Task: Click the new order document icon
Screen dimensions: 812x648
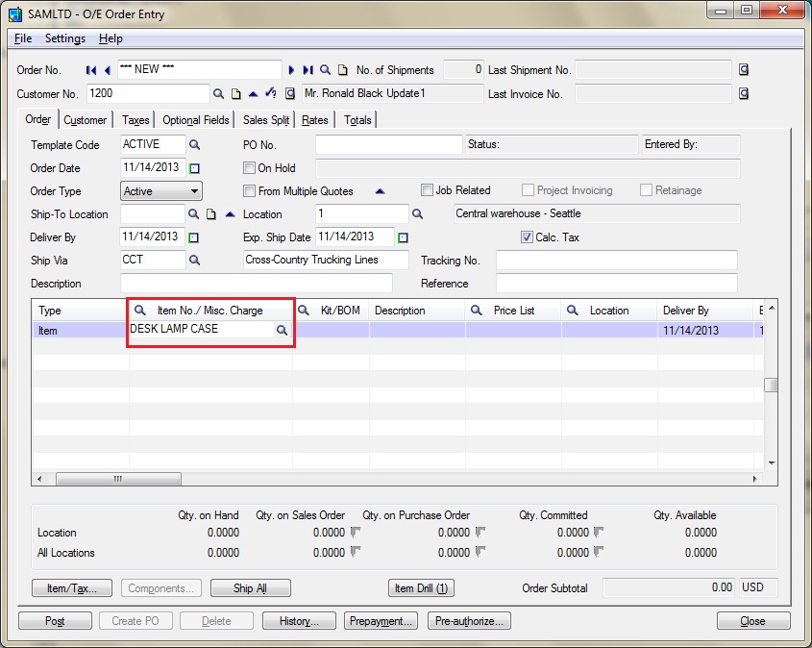Action: [342, 70]
